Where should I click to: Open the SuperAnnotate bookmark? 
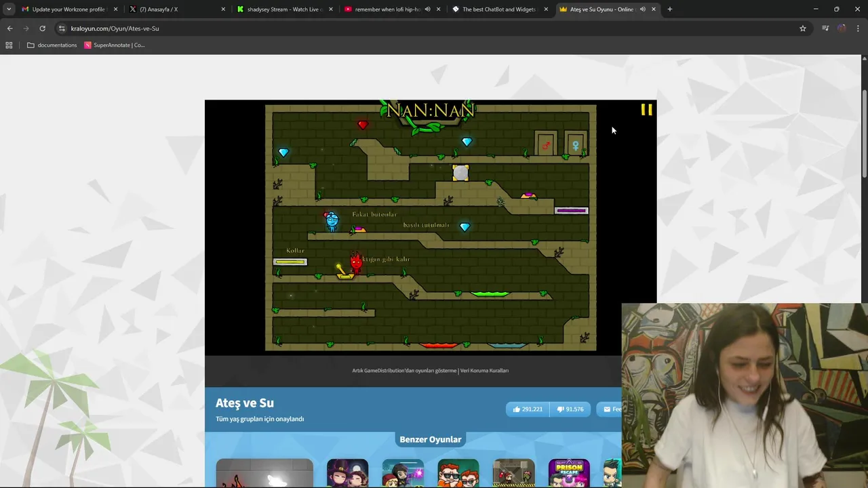pyautogui.click(x=115, y=45)
